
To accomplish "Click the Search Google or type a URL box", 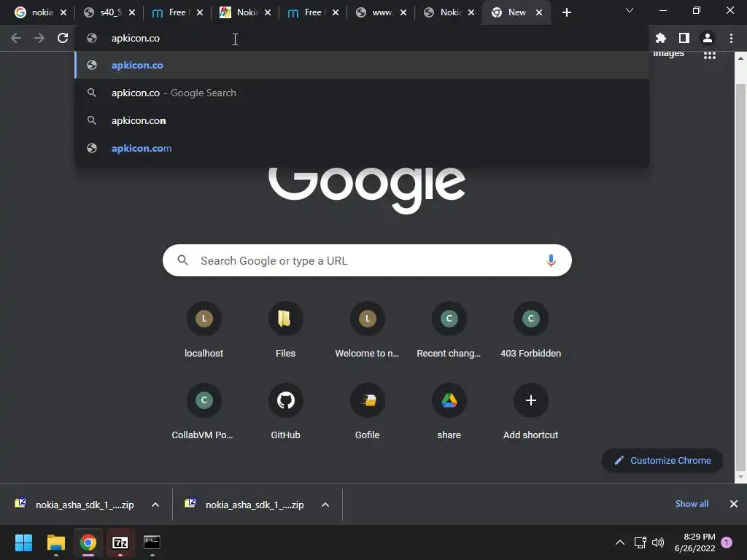I will (367, 260).
